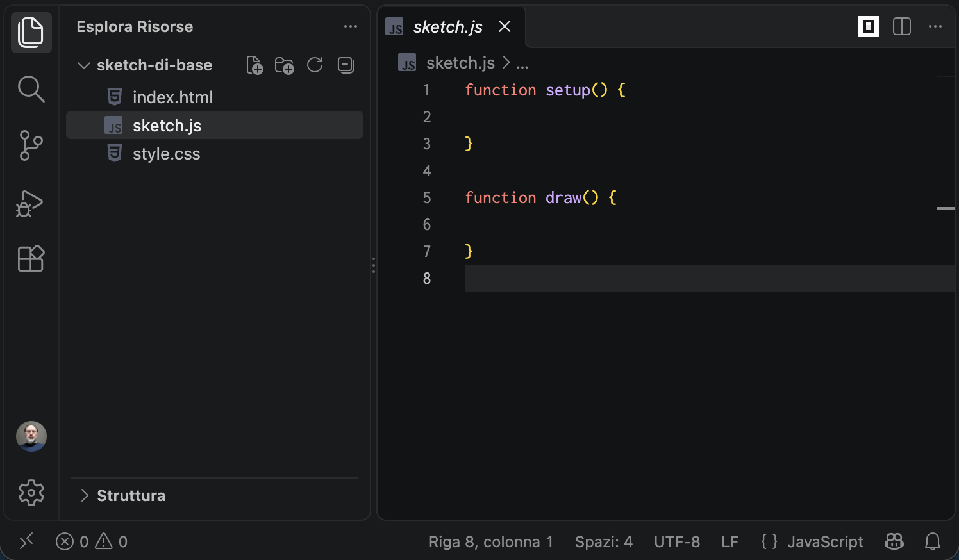
Task: Change file encoding UTF-8
Action: coord(677,542)
